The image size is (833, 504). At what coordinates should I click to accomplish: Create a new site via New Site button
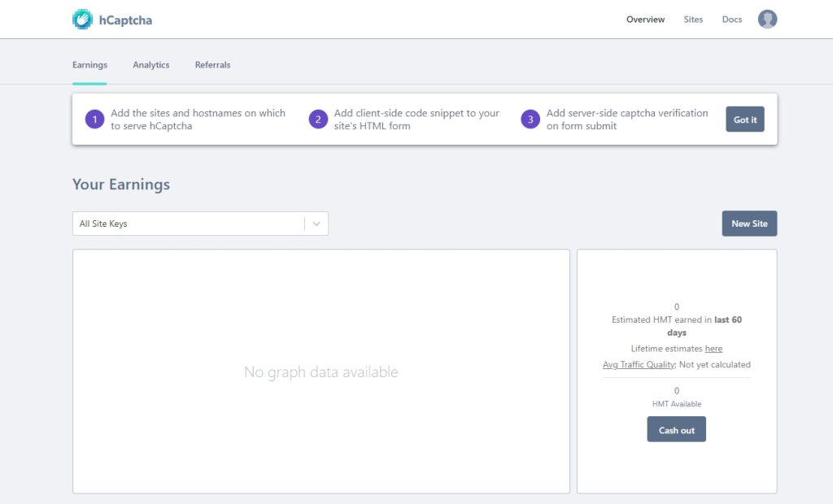[748, 223]
